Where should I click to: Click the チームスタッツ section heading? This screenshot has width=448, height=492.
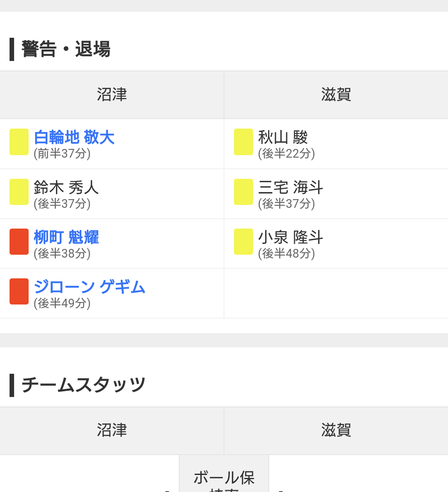[x=83, y=385]
